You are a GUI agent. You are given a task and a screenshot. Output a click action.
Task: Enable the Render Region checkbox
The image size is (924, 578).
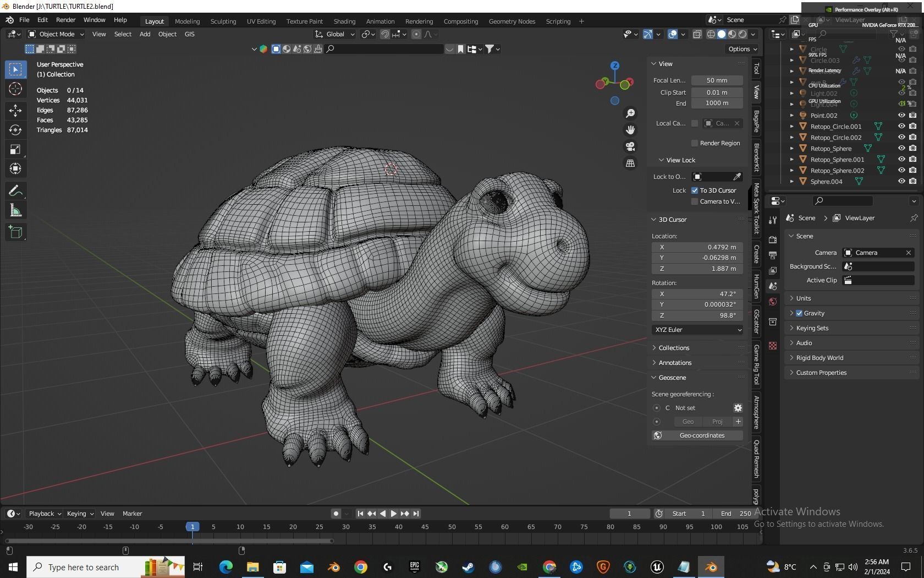(695, 143)
